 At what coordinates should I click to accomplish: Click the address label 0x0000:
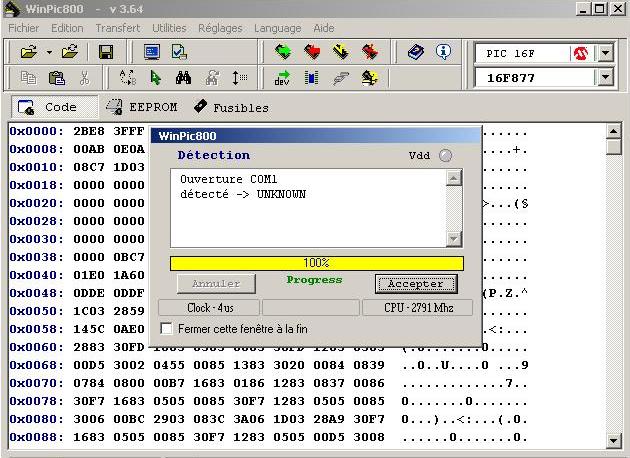tap(36, 131)
